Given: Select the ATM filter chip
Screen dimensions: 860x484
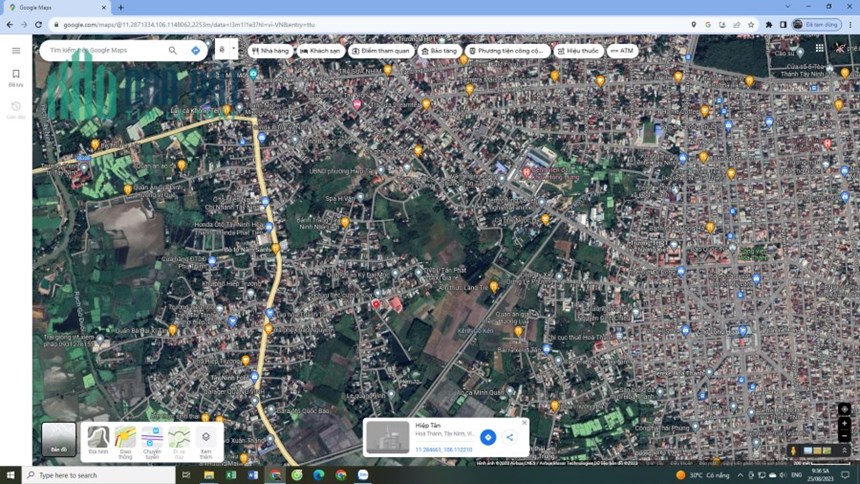Looking at the screenshot, I should click(623, 50).
